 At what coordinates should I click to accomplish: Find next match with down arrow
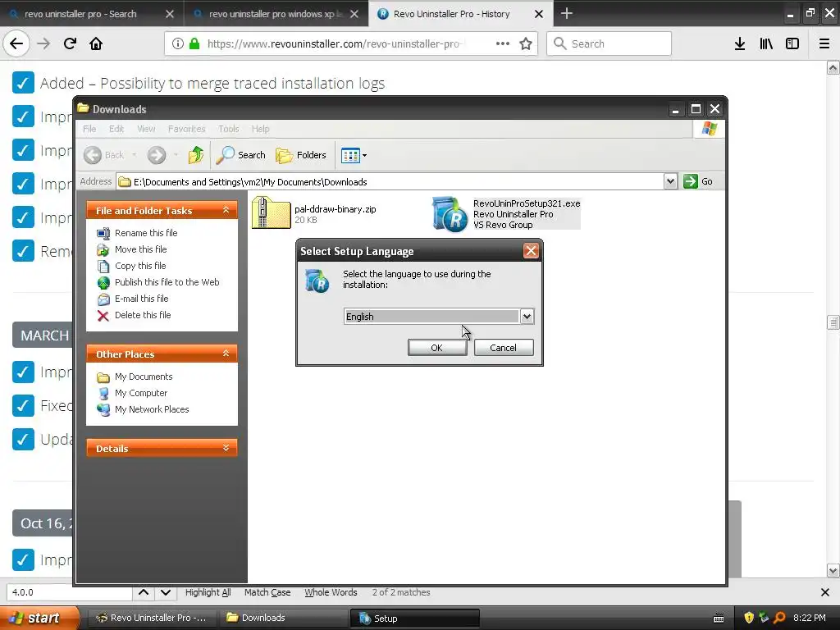[166, 592]
